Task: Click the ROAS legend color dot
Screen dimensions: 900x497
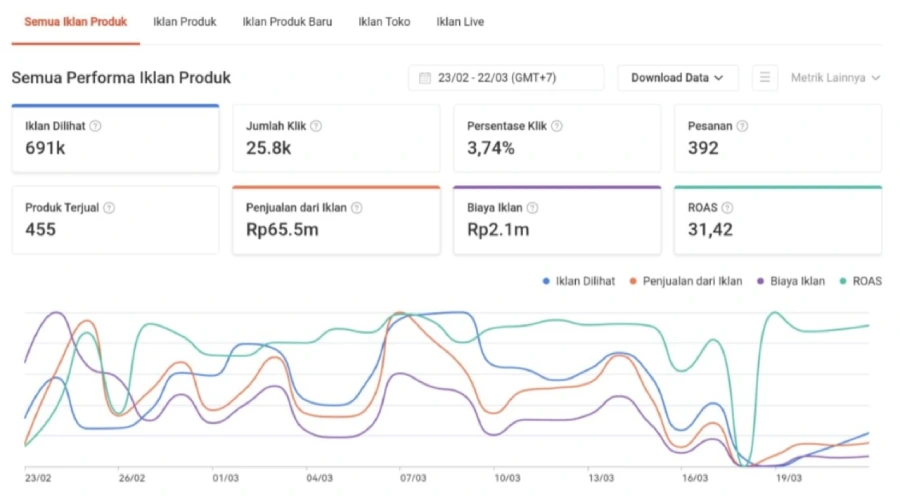Action: coord(843,281)
